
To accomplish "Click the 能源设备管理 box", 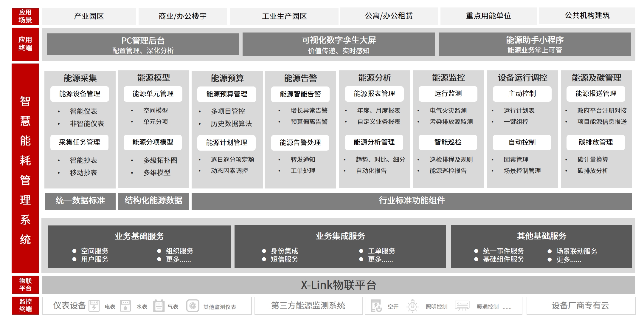I will 80,94.
